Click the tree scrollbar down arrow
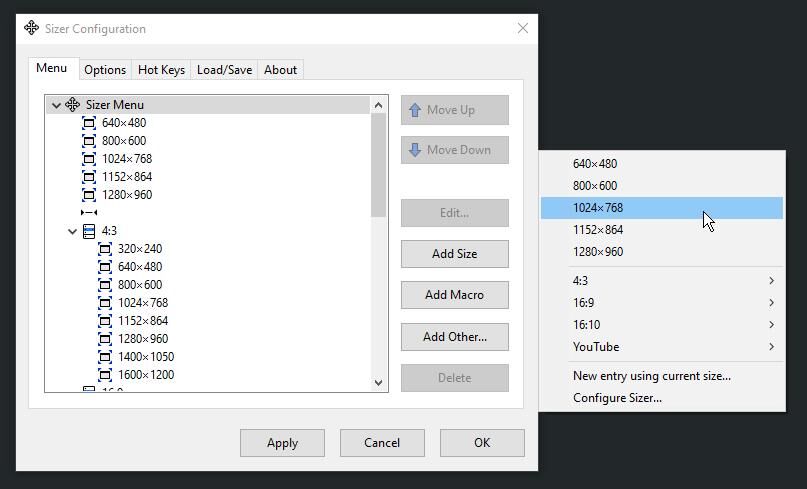 point(378,382)
